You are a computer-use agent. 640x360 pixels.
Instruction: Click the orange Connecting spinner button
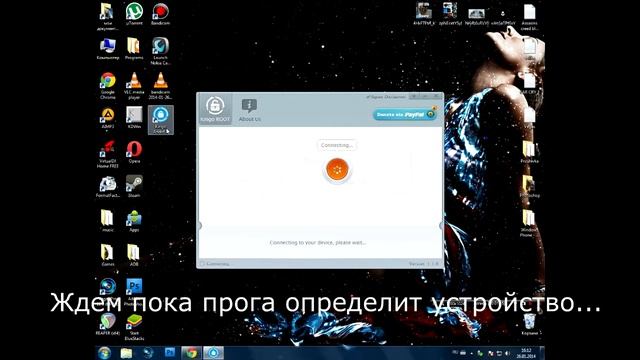click(337, 169)
